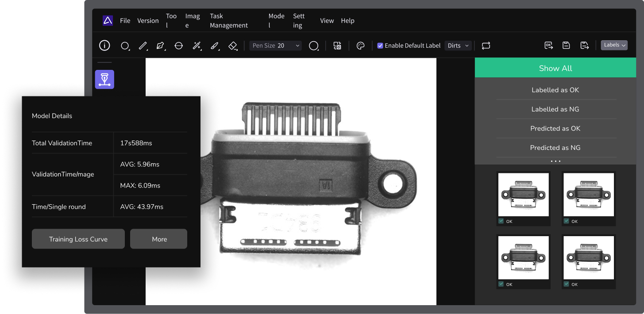Click the purple pen node sidebar icon
This screenshot has height=314, width=644.
click(104, 79)
